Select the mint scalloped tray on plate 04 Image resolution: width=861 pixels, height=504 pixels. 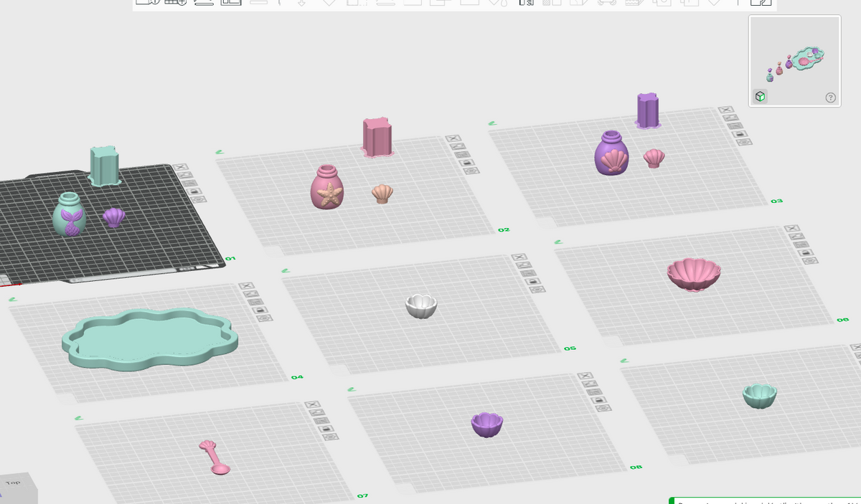tap(150, 338)
